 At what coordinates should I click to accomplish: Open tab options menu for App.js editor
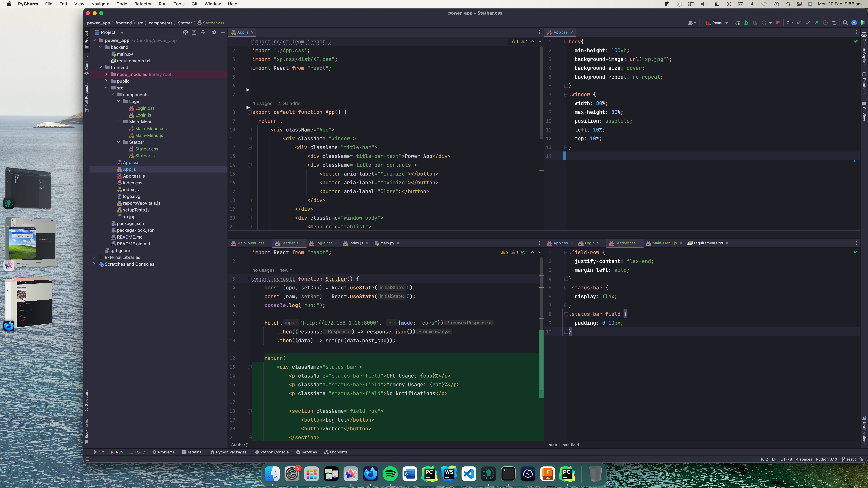(x=539, y=32)
